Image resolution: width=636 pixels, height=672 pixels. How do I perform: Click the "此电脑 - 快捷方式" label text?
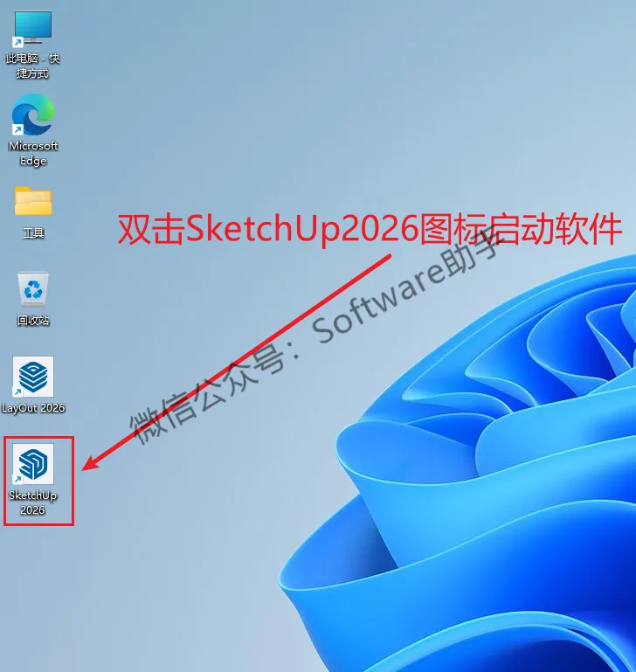(33, 66)
